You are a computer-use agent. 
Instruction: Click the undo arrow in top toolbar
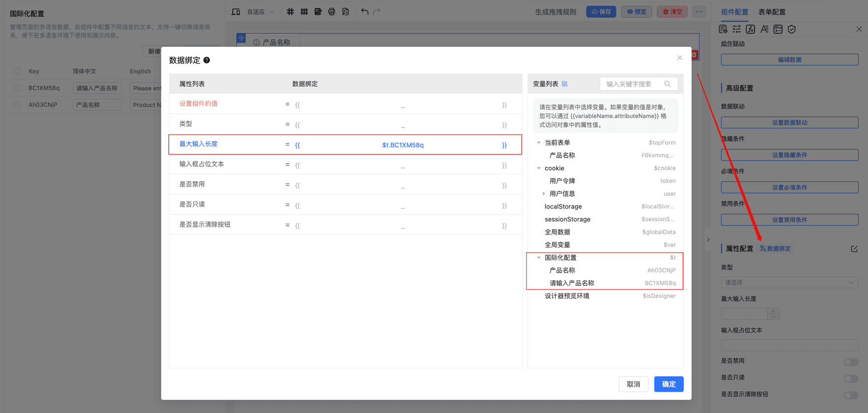[x=364, y=12]
